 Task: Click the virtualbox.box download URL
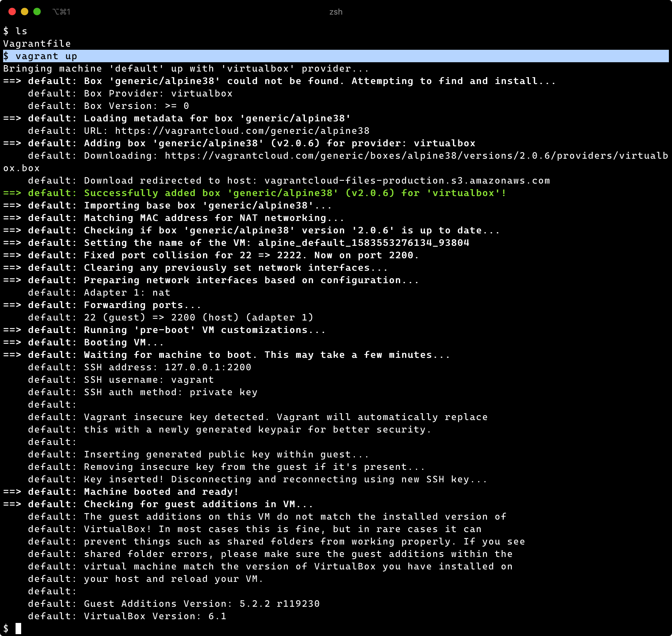(x=416, y=156)
